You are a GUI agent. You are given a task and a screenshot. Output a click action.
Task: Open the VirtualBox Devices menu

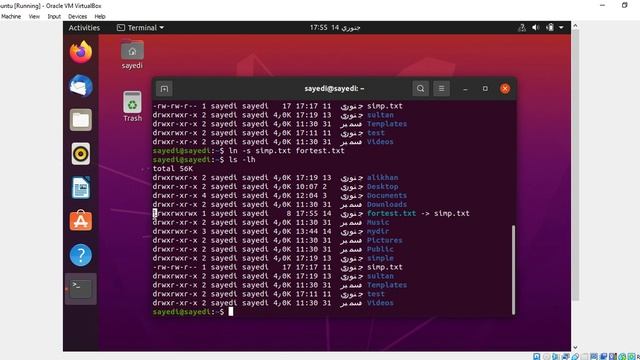click(x=78, y=17)
